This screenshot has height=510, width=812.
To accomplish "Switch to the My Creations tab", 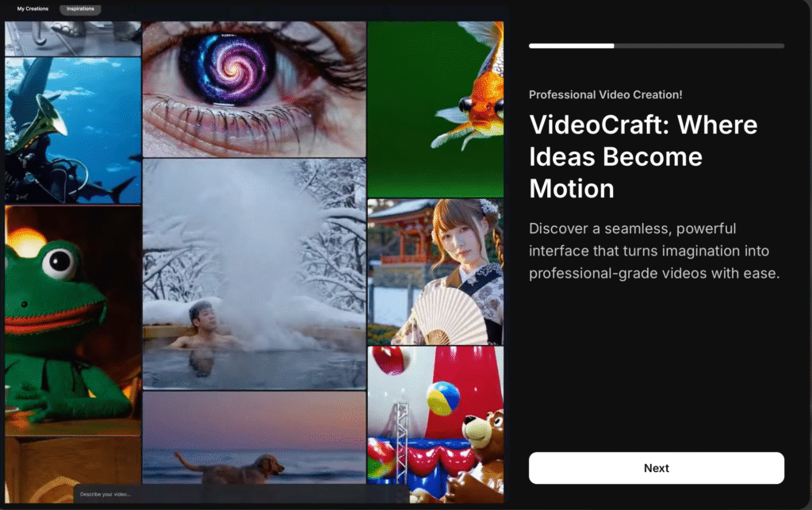I will (x=33, y=9).
